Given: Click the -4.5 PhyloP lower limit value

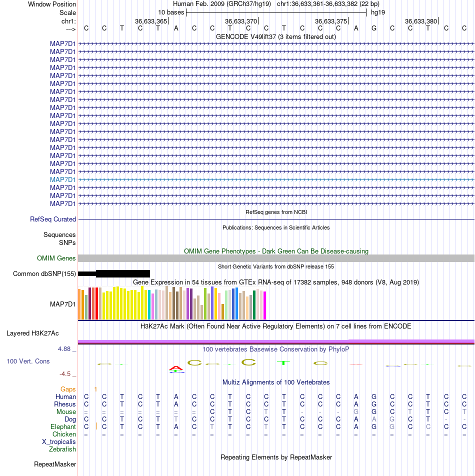Looking at the screenshot, I should (x=65, y=374).
